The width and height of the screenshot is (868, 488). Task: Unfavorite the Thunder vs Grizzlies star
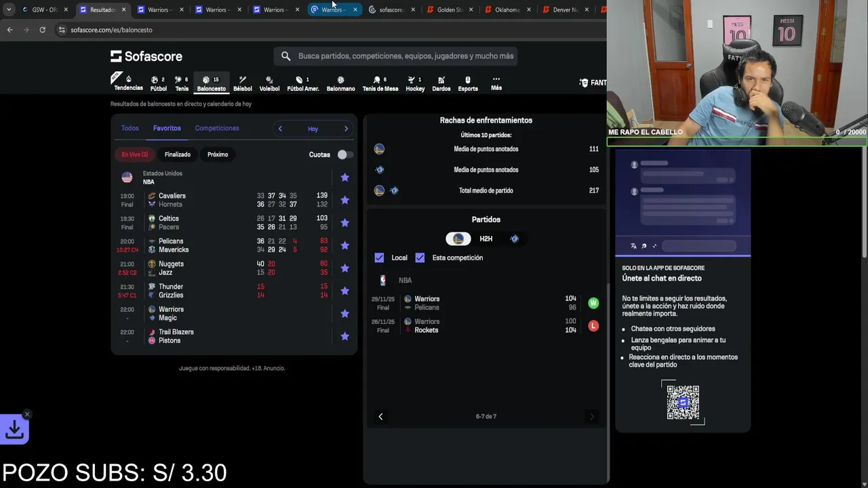tap(344, 291)
